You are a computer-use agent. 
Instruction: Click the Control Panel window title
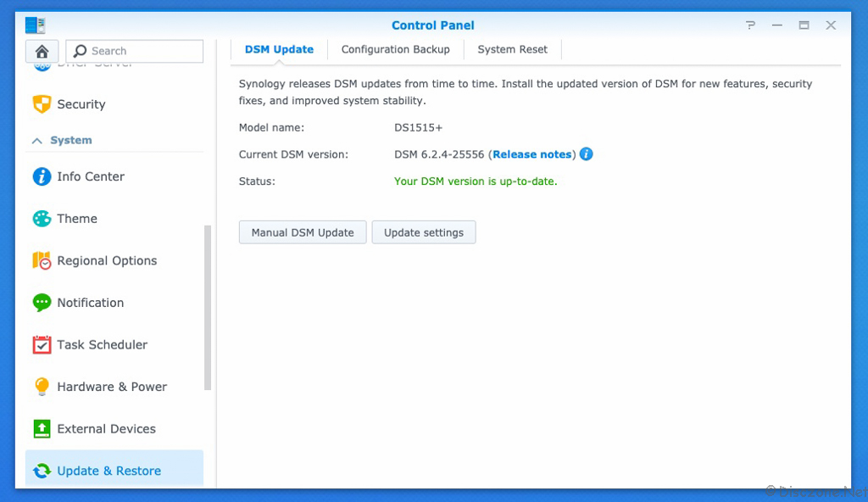click(433, 25)
